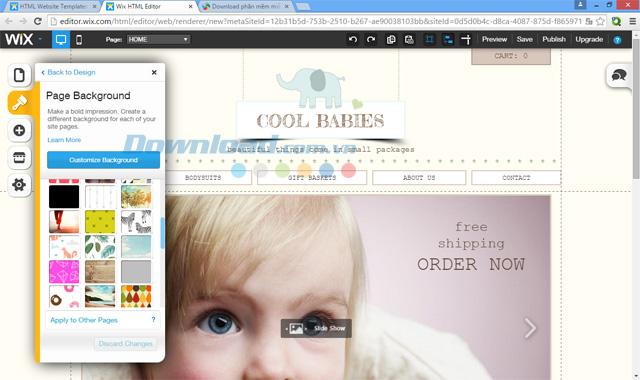Image resolution: width=640 pixels, height=380 pixels.
Task: Open the Settings gear icon in sidebar
Action: coord(19,185)
